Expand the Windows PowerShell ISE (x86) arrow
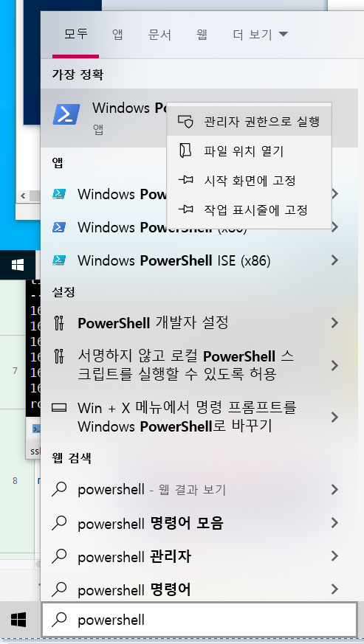364x644 pixels. pos(334,260)
